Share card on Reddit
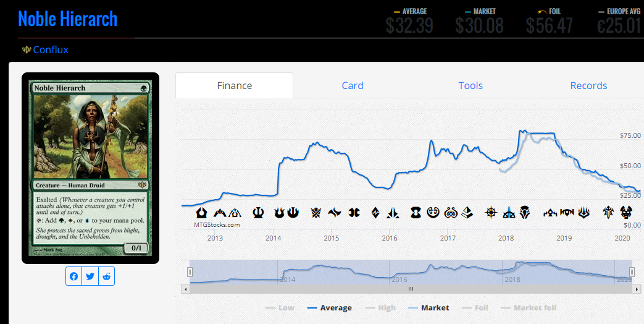This screenshot has height=324, width=644. pos(106,276)
